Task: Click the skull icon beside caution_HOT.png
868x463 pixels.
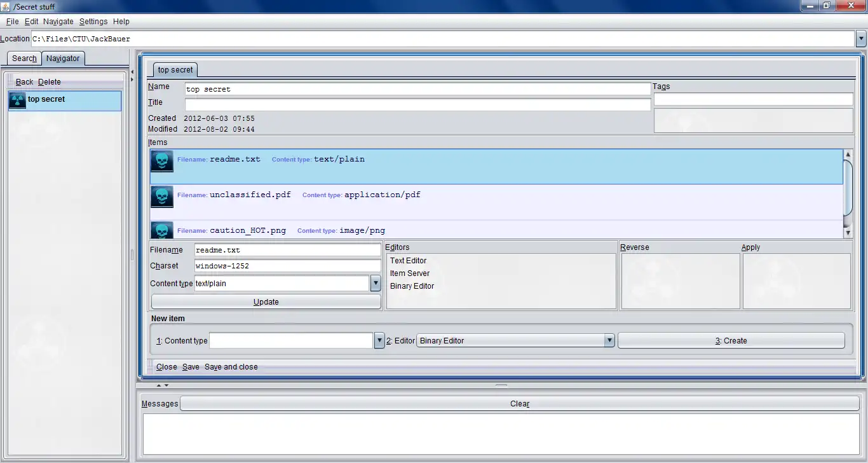Action: [161, 230]
